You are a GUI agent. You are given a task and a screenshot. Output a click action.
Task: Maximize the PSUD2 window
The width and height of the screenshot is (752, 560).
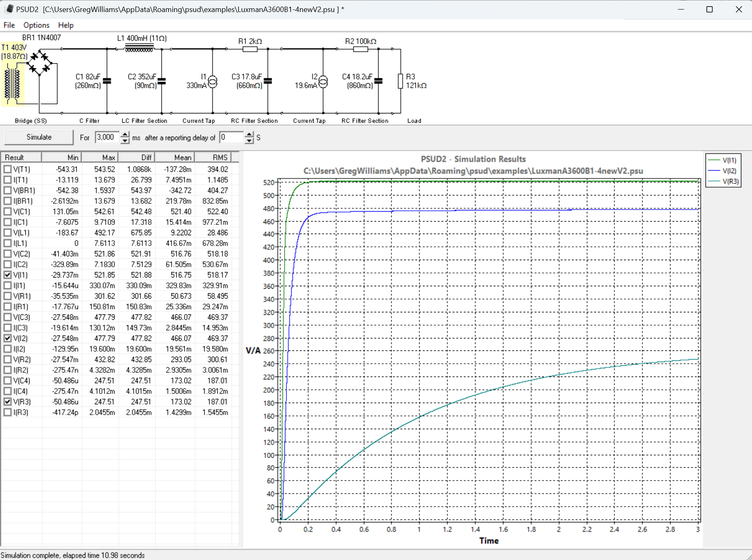click(x=709, y=9)
